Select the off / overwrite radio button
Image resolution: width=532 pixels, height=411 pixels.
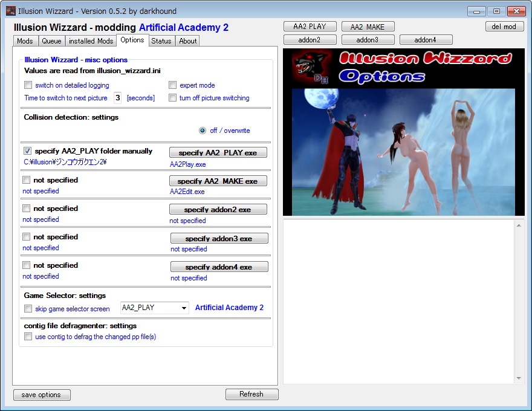[203, 131]
